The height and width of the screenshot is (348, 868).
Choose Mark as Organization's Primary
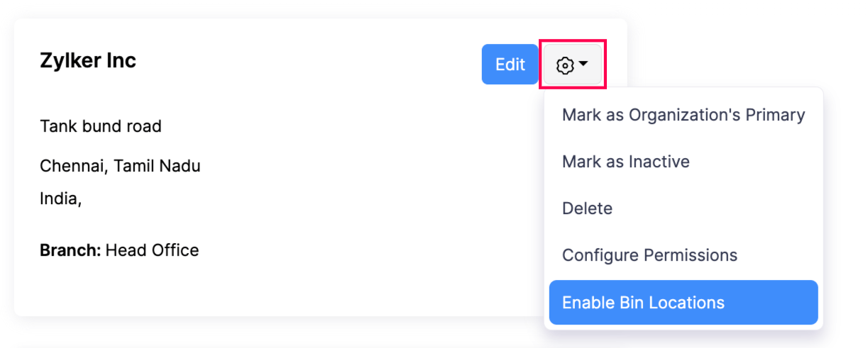tap(683, 115)
